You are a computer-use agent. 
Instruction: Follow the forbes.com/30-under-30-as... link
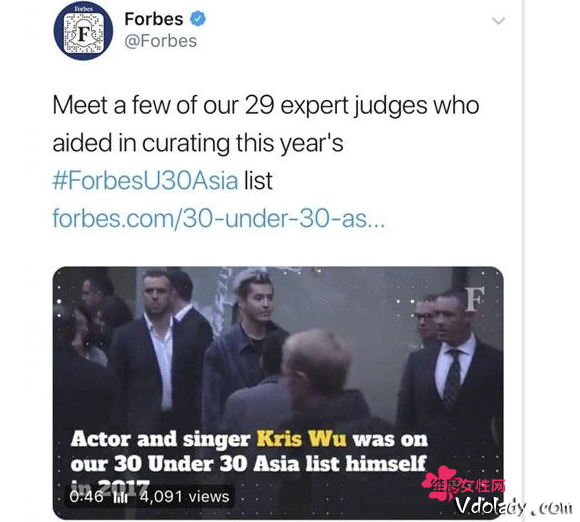(x=219, y=218)
